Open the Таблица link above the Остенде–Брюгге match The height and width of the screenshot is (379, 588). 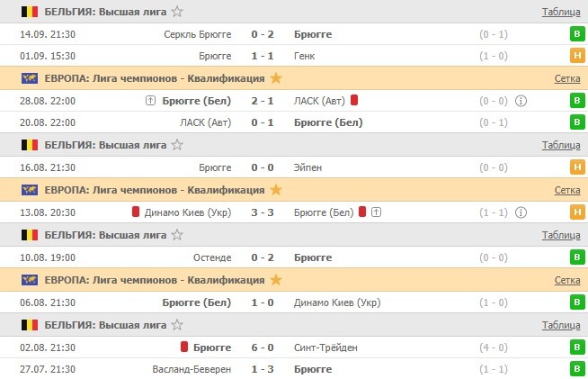click(561, 235)
